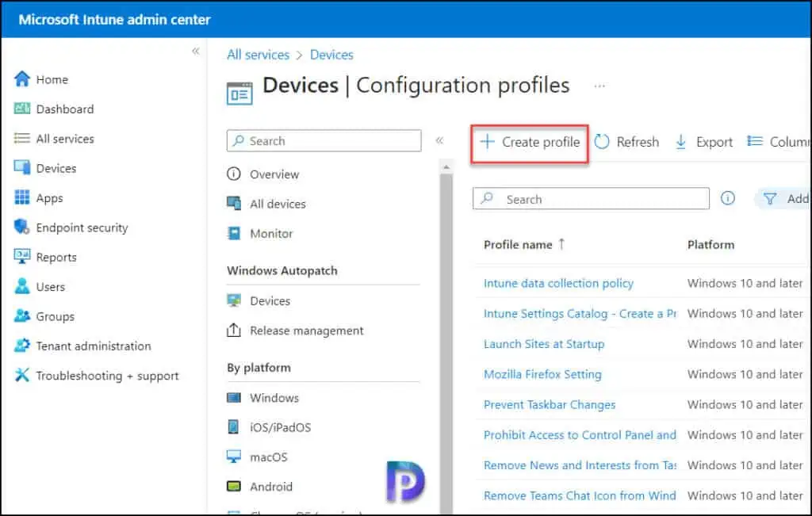Open Mozilla Firefox Setting profile

click(x=542, y=374)
